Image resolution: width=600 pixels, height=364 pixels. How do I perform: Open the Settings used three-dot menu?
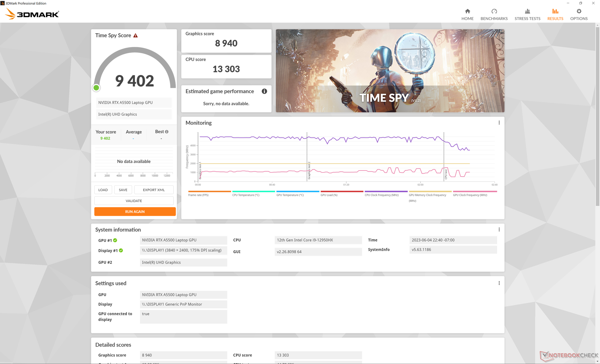pos(499,283)
